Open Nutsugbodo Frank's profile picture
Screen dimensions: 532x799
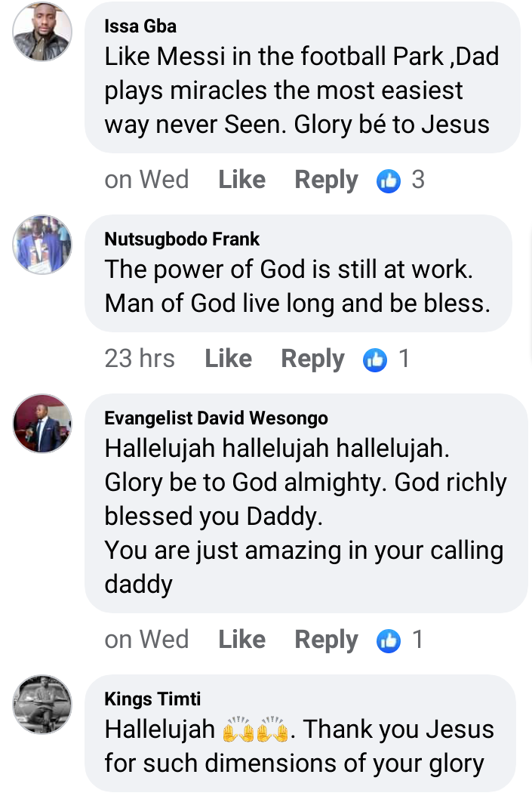tap(42, 245)
